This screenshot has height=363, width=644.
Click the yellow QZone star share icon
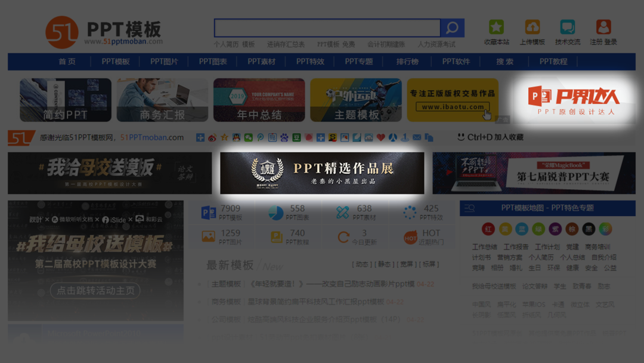(224, 137)
